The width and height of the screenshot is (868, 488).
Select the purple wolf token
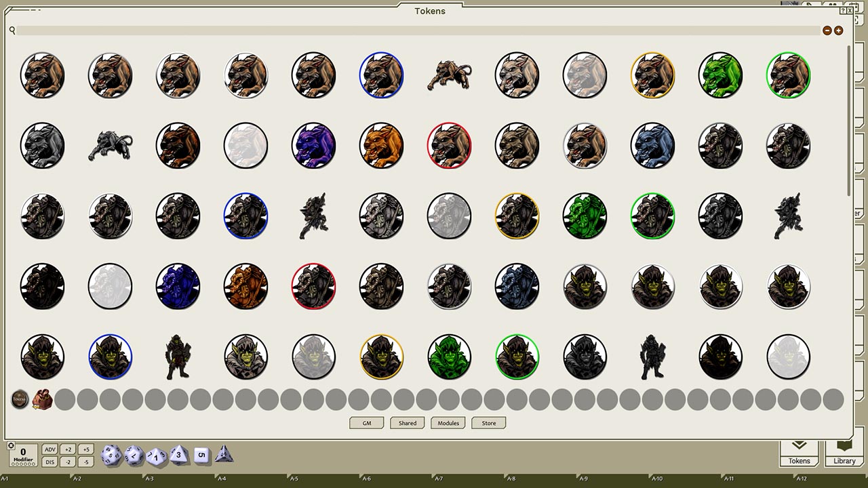tap(314, 145)
